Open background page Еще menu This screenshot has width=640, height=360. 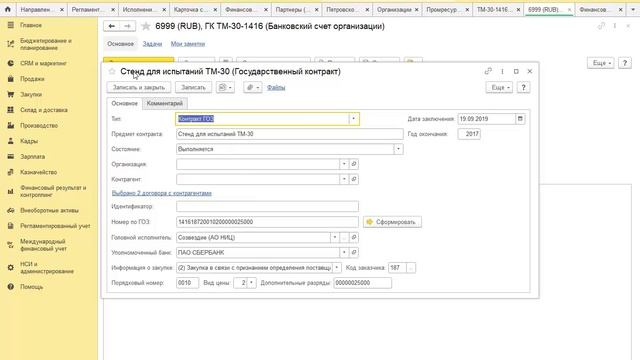coord(601,63)
